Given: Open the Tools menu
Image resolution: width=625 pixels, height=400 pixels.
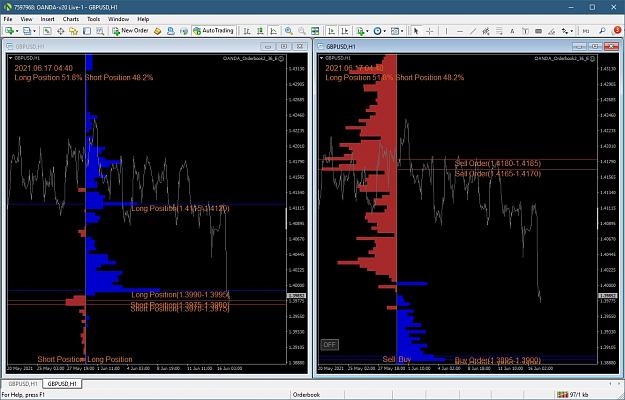Looking at the screenshot, I should click(93, 19).
